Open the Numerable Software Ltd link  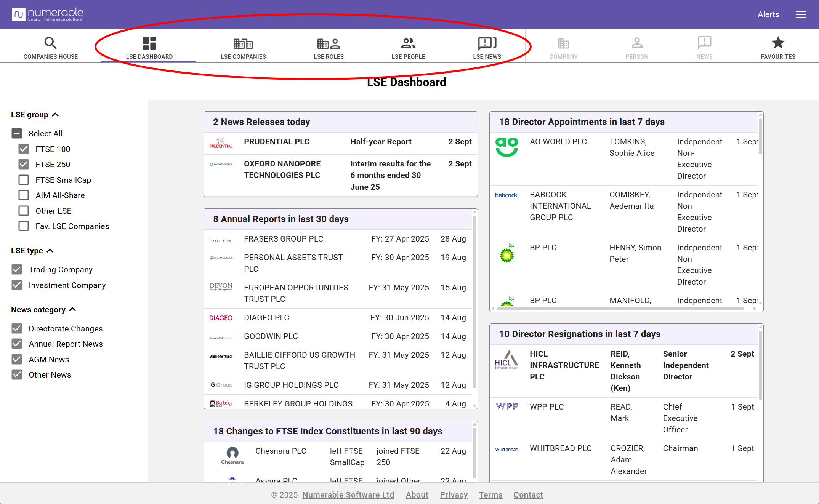tap(348, 494)
